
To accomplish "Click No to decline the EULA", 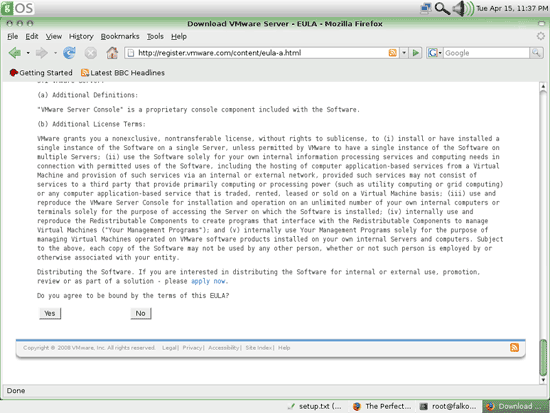I will (141, 313).
